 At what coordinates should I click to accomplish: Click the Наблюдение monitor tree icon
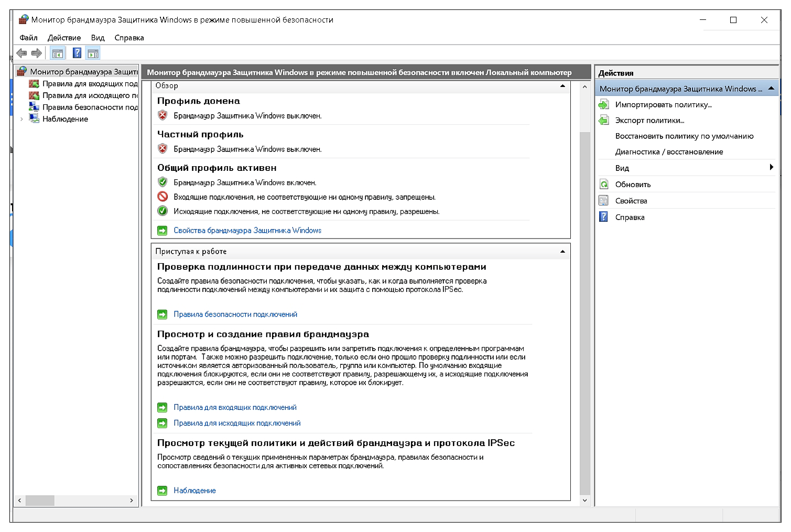pyautogui.click(x=34, y=119)
